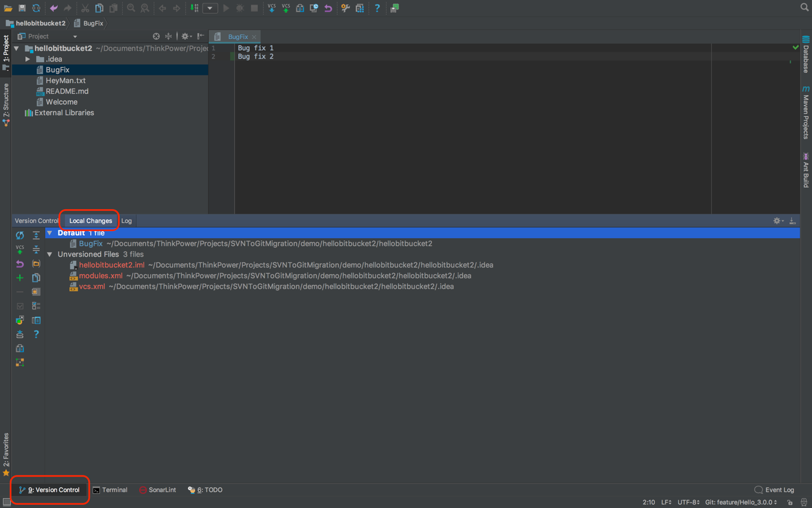This screenshot has width=812, height=508.
Task: Click the Make Project build icon
Action: 195,8
